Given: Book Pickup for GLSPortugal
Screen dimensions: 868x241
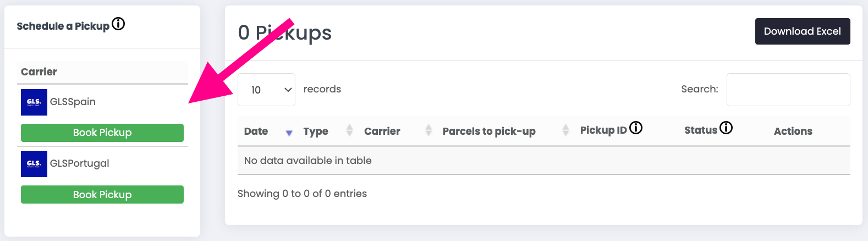Looking at the screenshot, I should click(102, 194).
